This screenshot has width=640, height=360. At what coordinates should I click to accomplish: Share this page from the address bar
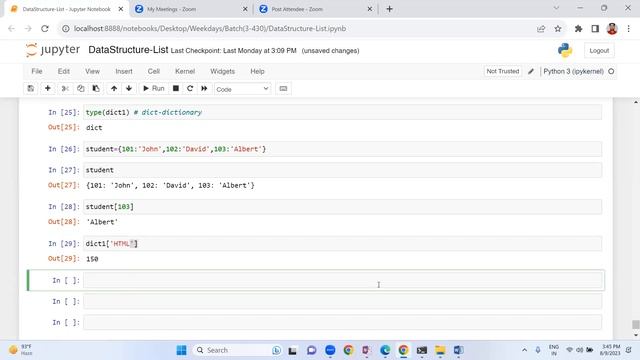(541, 29)
